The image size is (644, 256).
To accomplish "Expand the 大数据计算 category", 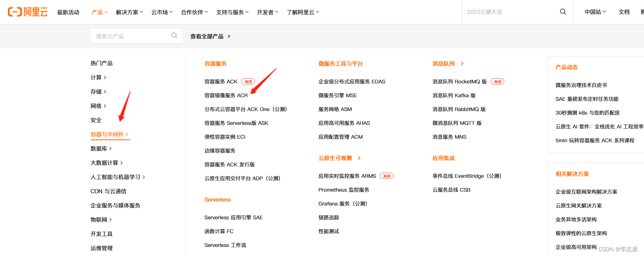I will tap(106, 163).
